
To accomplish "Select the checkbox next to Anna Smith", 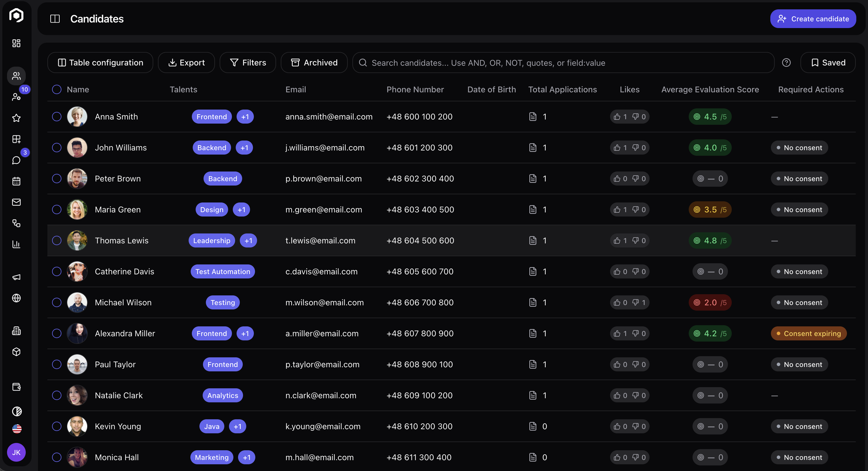I will (x=56, y=117).
